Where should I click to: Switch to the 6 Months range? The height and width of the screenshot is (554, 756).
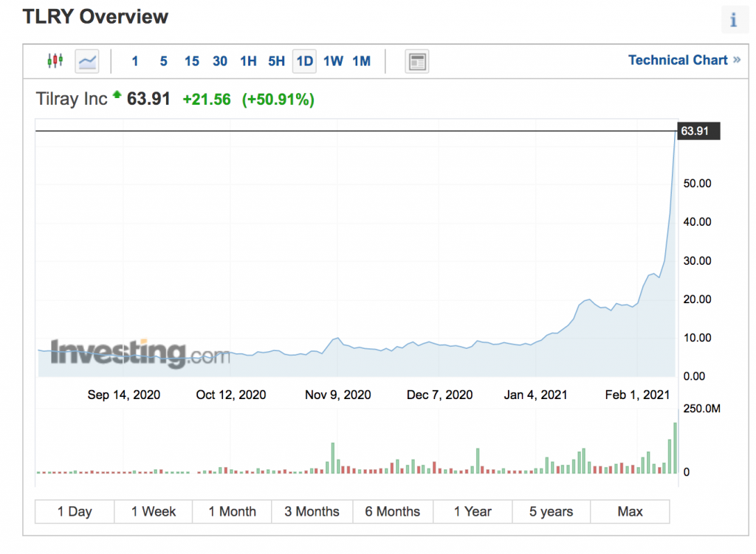(393, 512)
